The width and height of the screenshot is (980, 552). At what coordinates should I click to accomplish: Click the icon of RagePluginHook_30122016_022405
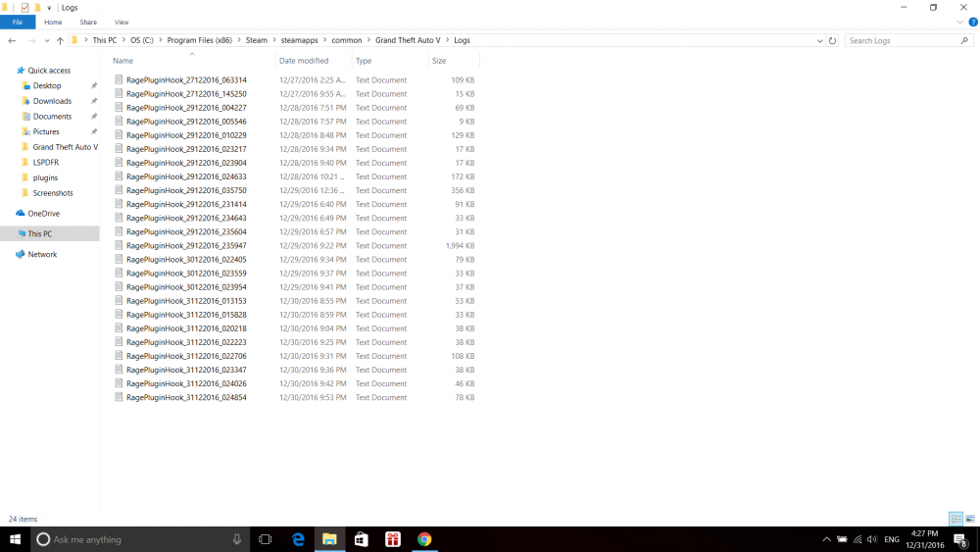point(119,260)
